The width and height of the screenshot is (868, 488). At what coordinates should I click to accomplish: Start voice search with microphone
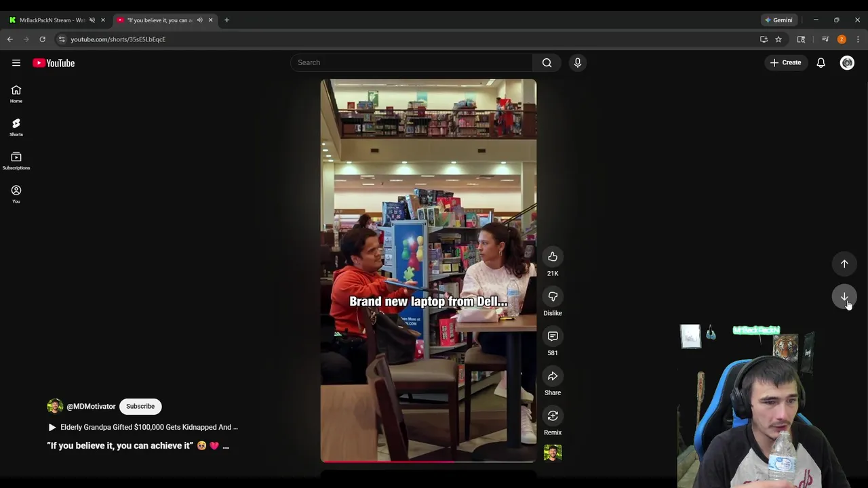tap(578, 62)
